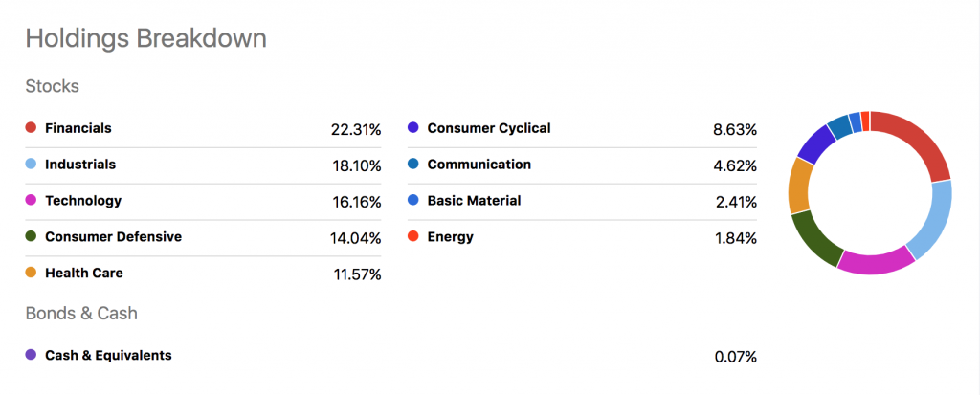Click the red Financials legend dot
This screenshot has height=395, width=980.
point(31,127)
